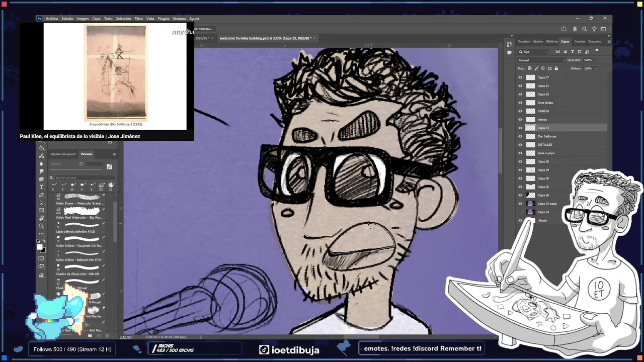
Task: Toggle brush settings panel icon
Action: (109, 167)
